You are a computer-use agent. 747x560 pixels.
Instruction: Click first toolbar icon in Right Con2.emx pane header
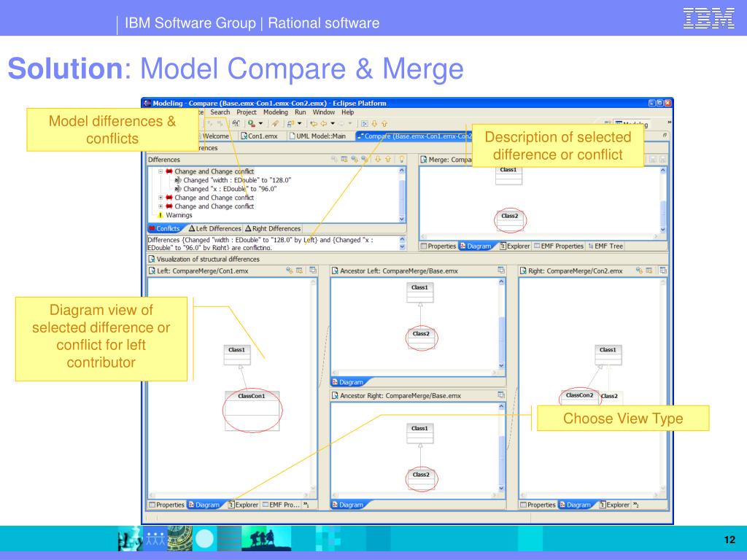(x=639, y=270)
